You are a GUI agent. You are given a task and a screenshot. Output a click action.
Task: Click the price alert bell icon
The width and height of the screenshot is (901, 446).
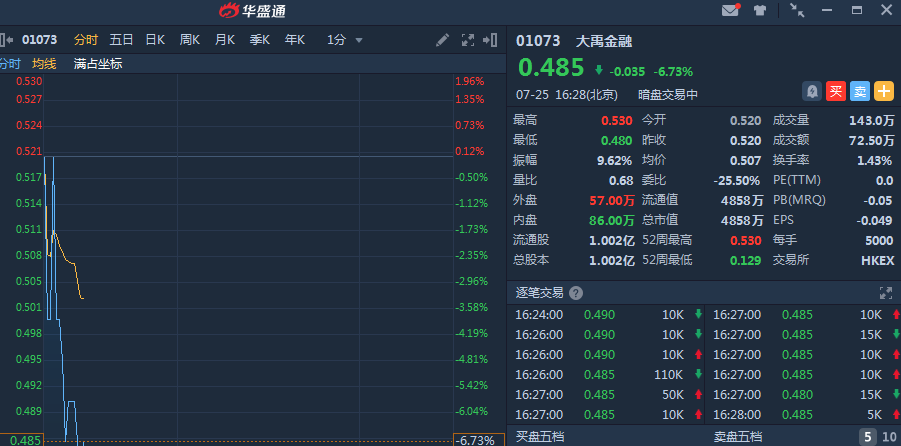click(812, 91)
